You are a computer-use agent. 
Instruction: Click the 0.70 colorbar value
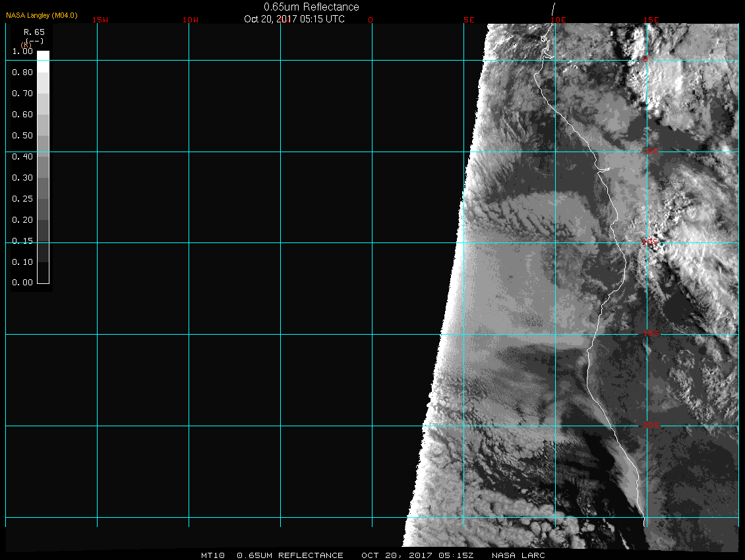pyautogui.click(x=22, y=94)
